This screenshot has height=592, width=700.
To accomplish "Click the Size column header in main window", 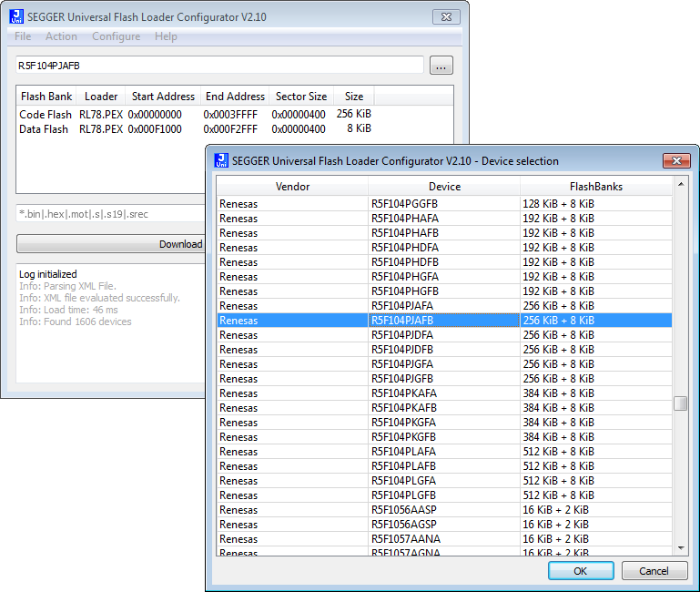I will (x=354, y=96).
